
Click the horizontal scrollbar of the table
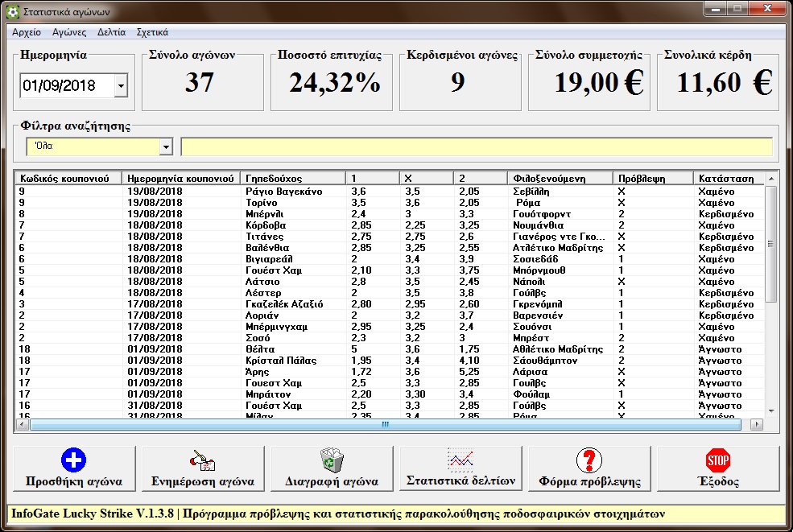pyautogui.click(x=385, y=424)
